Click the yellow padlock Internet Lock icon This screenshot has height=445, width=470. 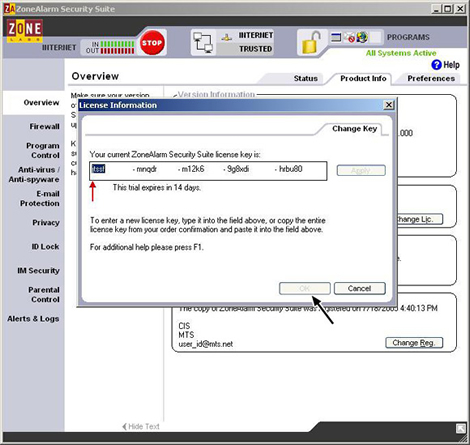(x=311, y=42)
